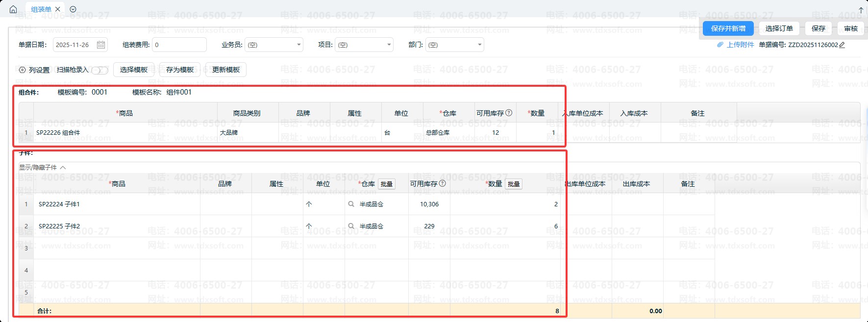Click the 审核 button
This screenshot has height=322, width=868.
(851, 28)
